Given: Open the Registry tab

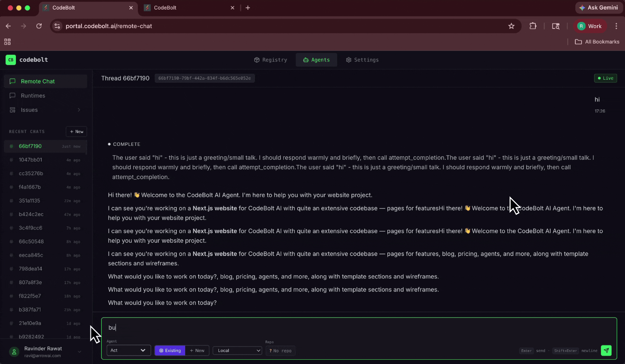Looking at the screenshot, I should point(271,60).
